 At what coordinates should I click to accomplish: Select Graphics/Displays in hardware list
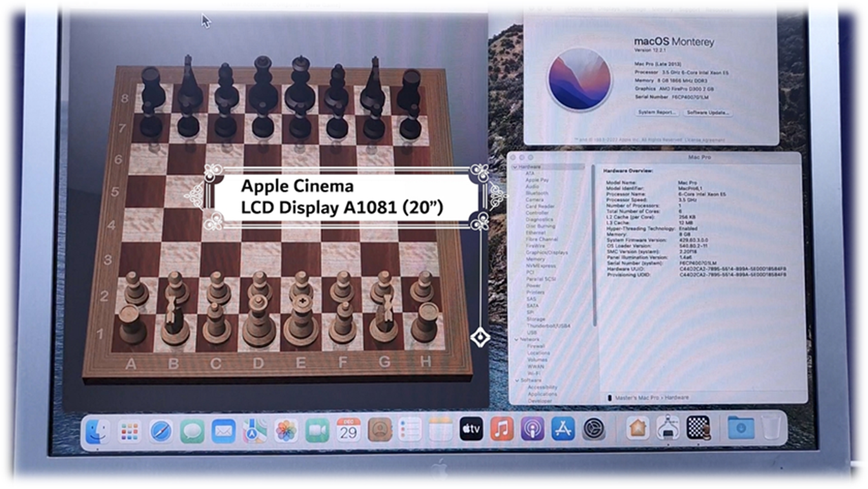[x=546, y=253]
